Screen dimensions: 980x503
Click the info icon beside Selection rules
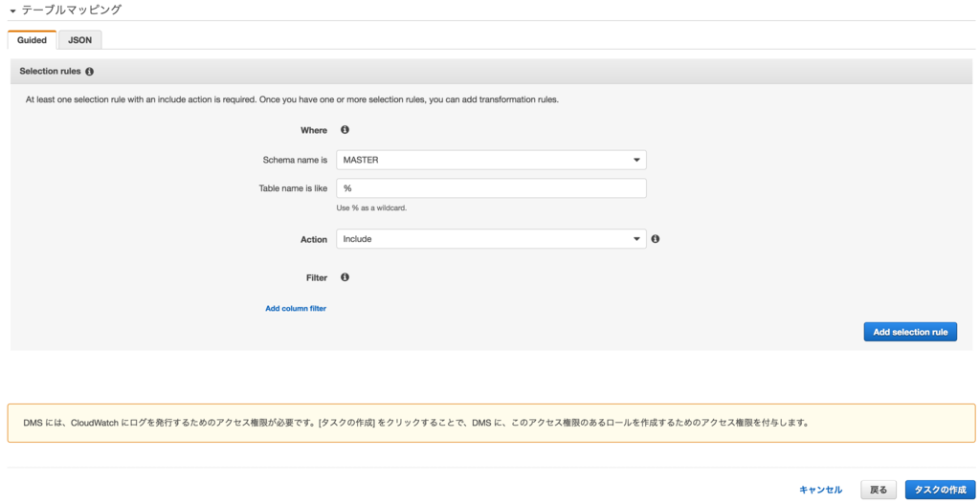click(89, 72)
